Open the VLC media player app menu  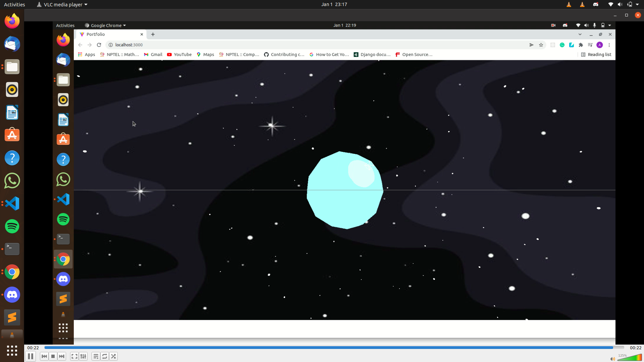(x=62, y=4)
